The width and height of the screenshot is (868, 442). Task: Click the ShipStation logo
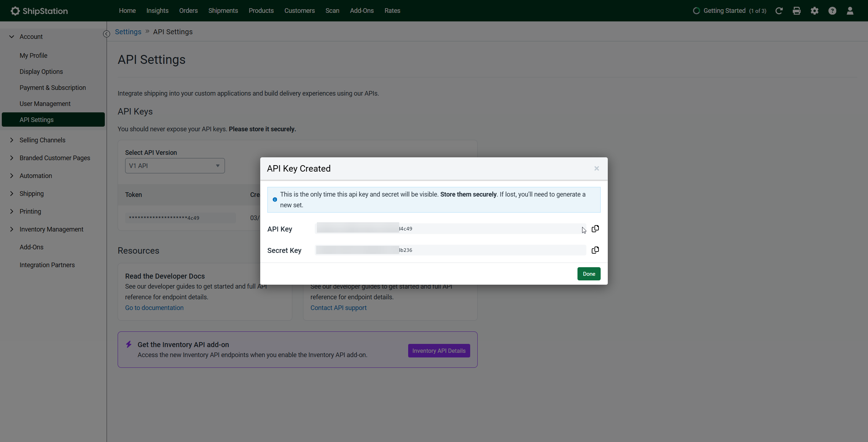[39, 11]
